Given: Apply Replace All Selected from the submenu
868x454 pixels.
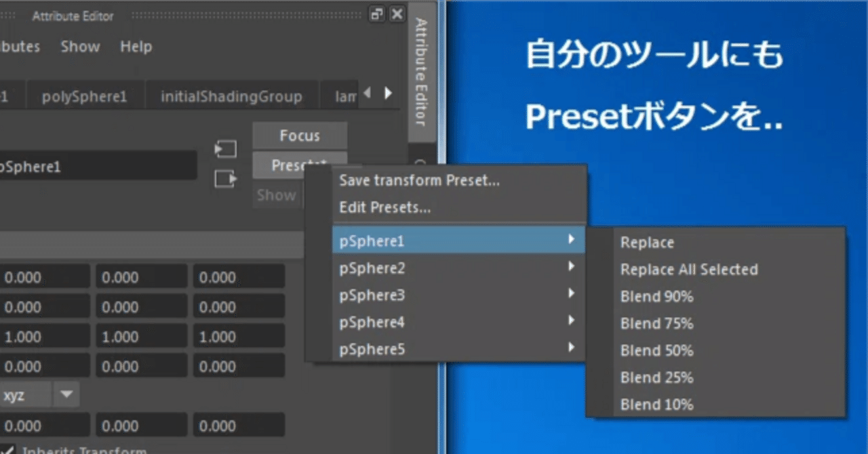Looking at the screenshot, I should pyautogui.click(x=689, y=269).
